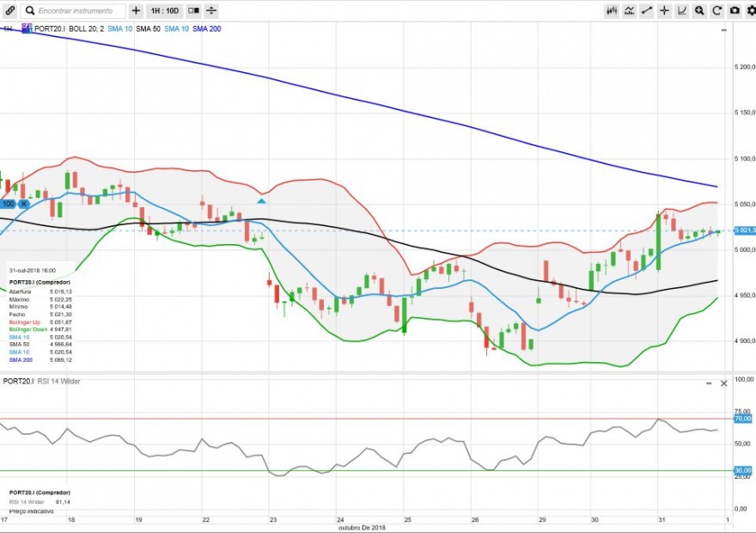Viewport: 756px width, 533px height.
Task: Click the current price label 5 021,3
Action: click(x=745, y=230)
